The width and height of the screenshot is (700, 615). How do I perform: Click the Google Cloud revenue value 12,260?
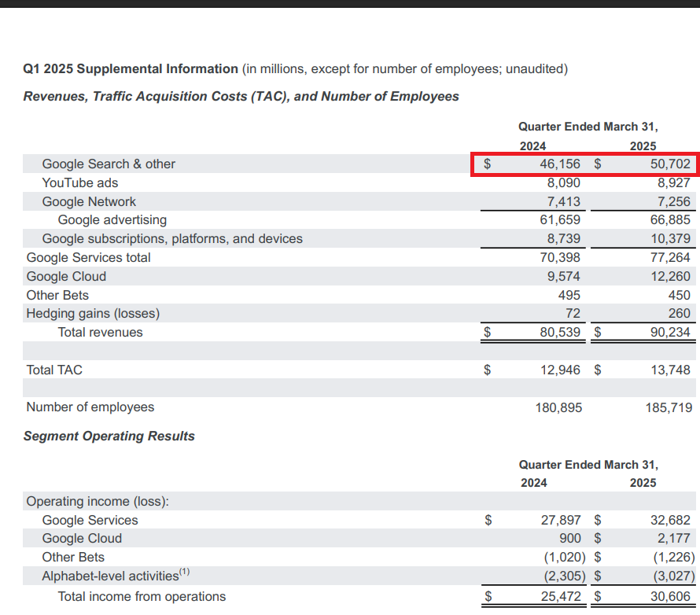[670, 276]
